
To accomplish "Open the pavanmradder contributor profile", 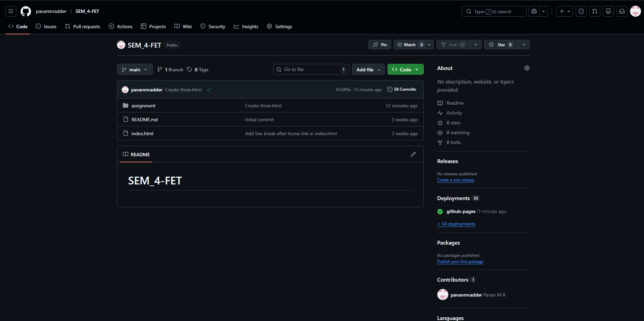I will (x=466, y=295).
